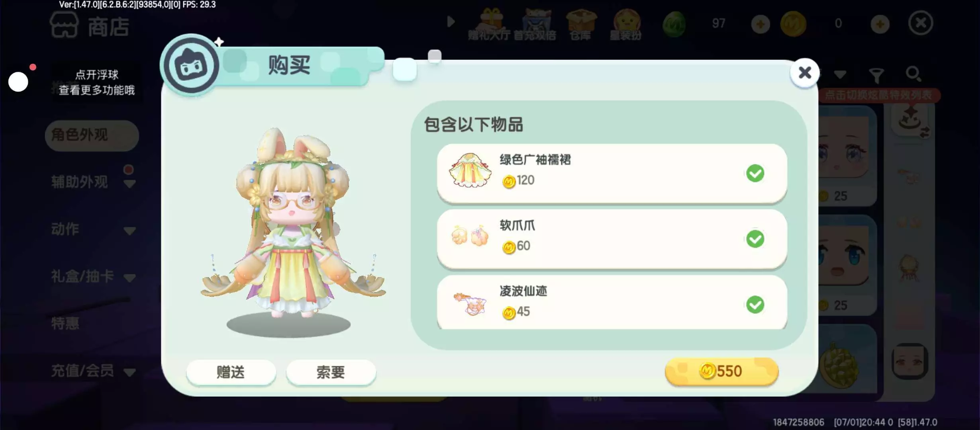The width and height of the screenshot is (980, 430).
Task: Expand the 辅助外观 category arrow
Action: click(130, 184)
